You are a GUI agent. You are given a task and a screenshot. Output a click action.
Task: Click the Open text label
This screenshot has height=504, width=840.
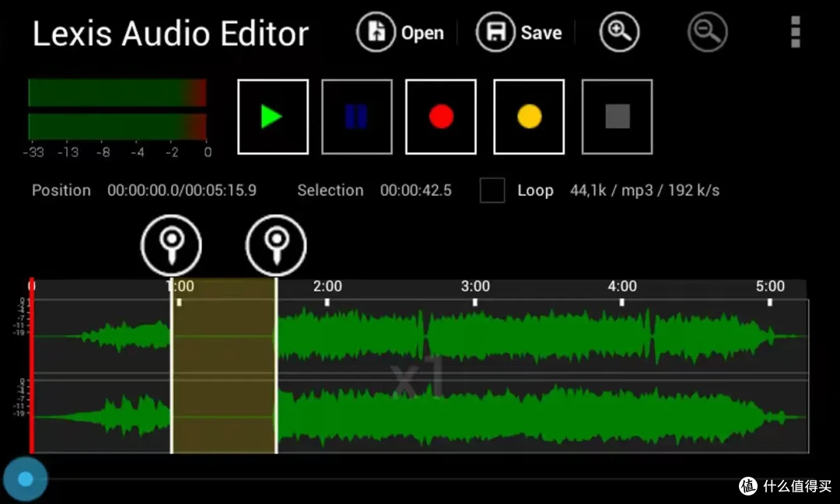[422, 33]
